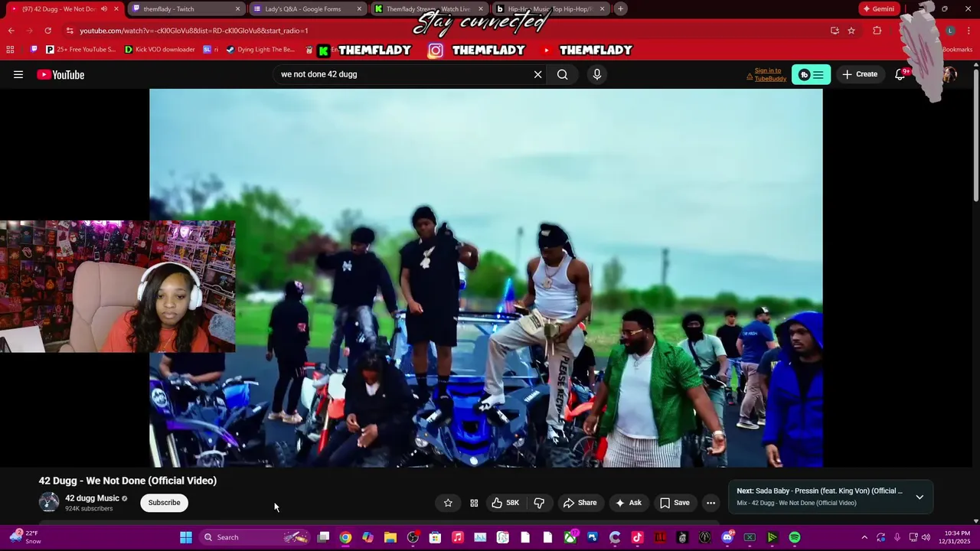This screenshot has width=980, height=551.
Task: Open Gemini in Chrome
Action: click(x=879, y=9)
